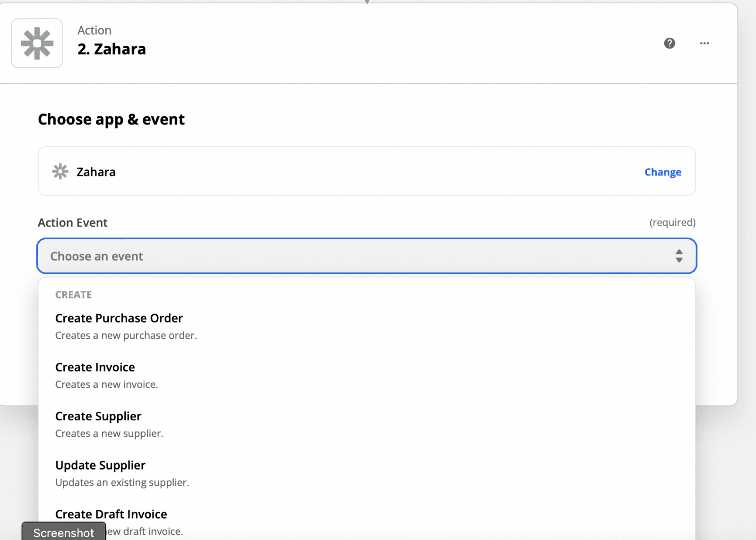The width and height of the screenshot is (756, 540).
Task: Click the CREATE group header in dropdown
Action: 74,295
